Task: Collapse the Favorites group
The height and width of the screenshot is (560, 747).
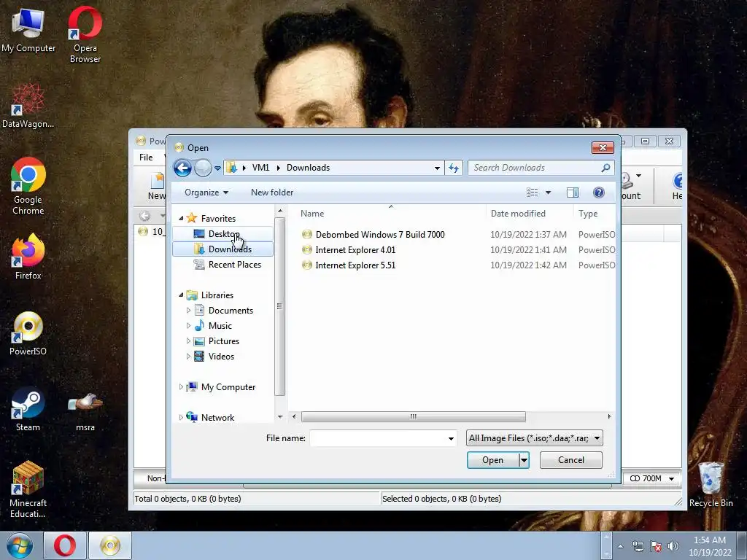Action: pos(181,218)
